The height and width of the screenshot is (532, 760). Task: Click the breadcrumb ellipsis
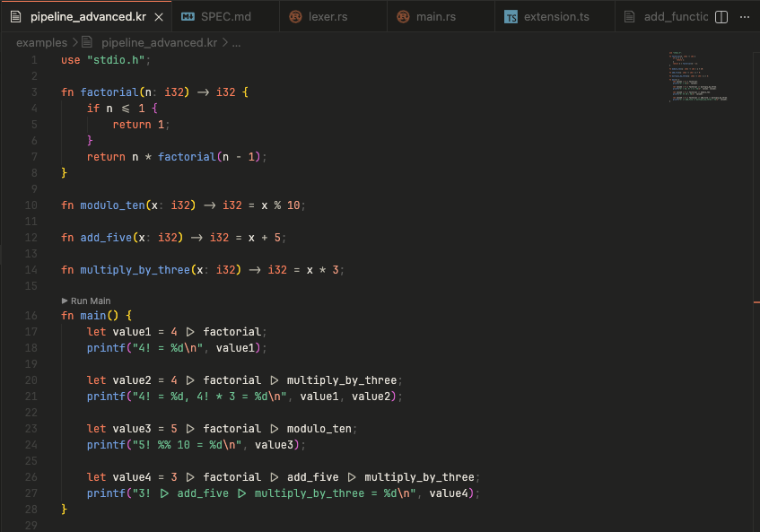236,43
